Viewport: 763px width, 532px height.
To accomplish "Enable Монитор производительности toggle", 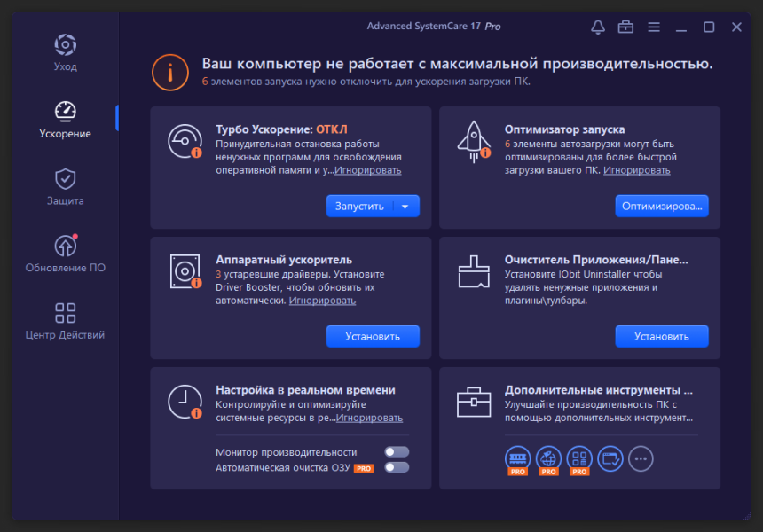I will coord(397,452).
